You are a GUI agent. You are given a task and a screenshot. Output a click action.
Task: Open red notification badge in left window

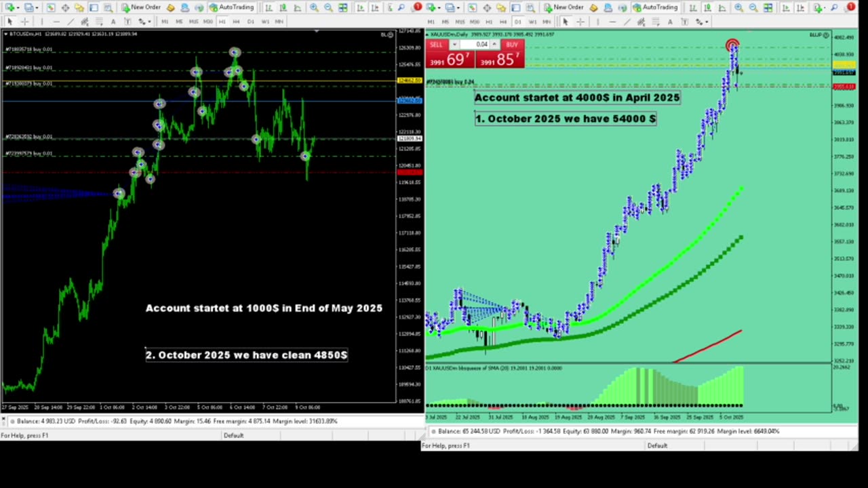(x=417, y=7)
